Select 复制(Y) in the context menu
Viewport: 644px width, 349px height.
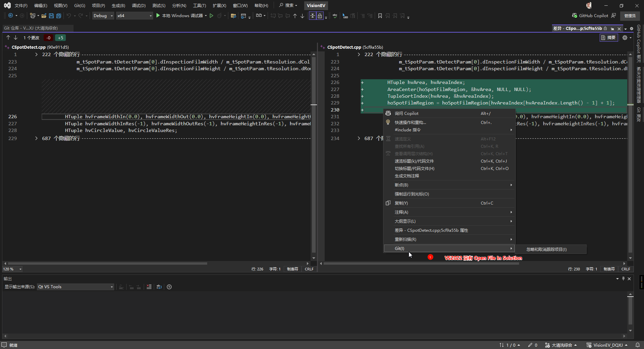tap(401, 203)
